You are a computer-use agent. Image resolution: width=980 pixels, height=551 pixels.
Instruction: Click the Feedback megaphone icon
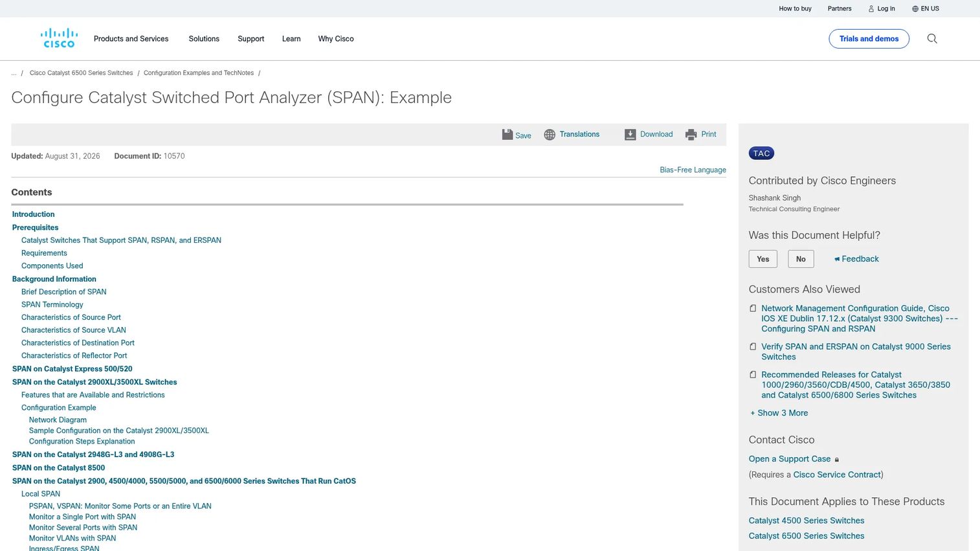click(x=837, y=259)
